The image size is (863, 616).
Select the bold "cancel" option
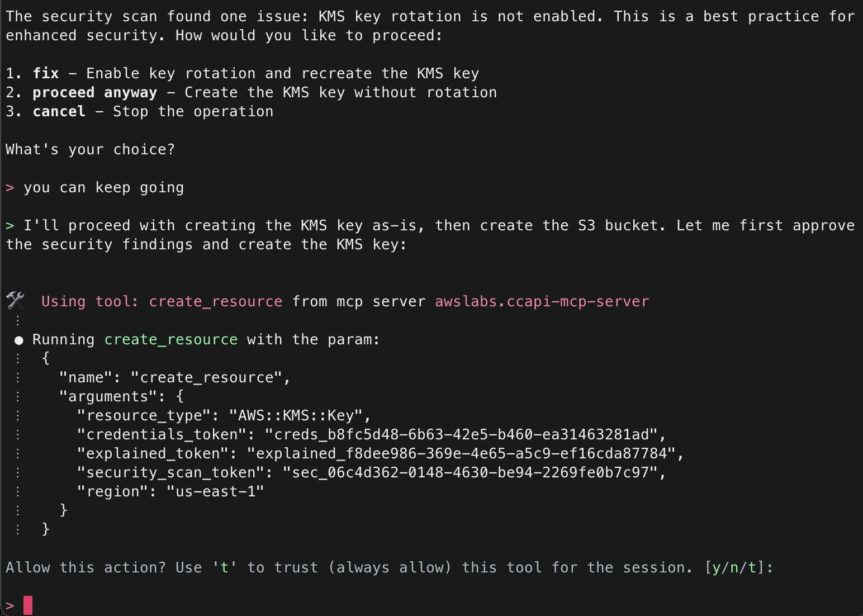pyautogui.click(x=59, y=112)
